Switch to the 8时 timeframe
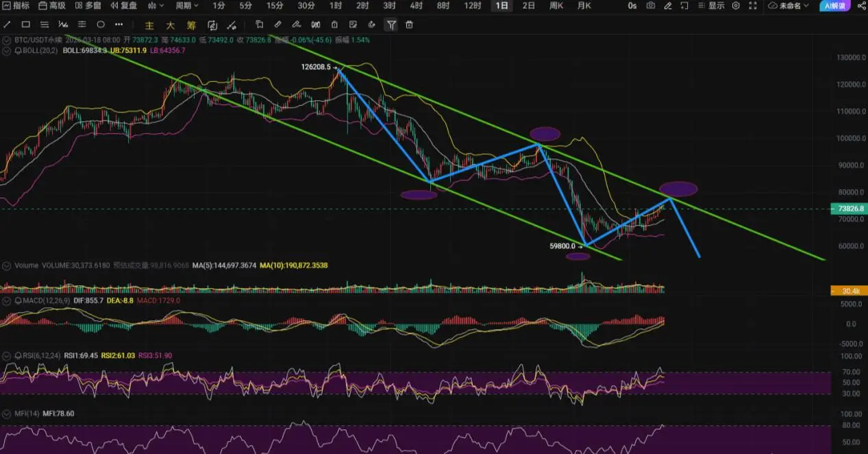Viewport: 868px width, 454px height. (443, 5)
